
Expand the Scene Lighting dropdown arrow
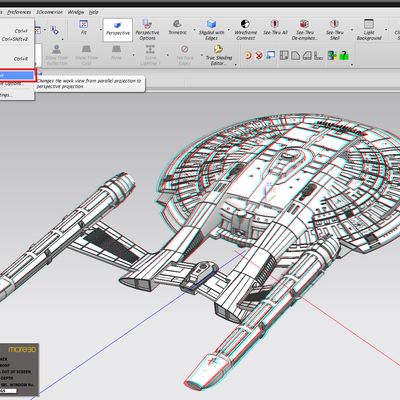168,55
